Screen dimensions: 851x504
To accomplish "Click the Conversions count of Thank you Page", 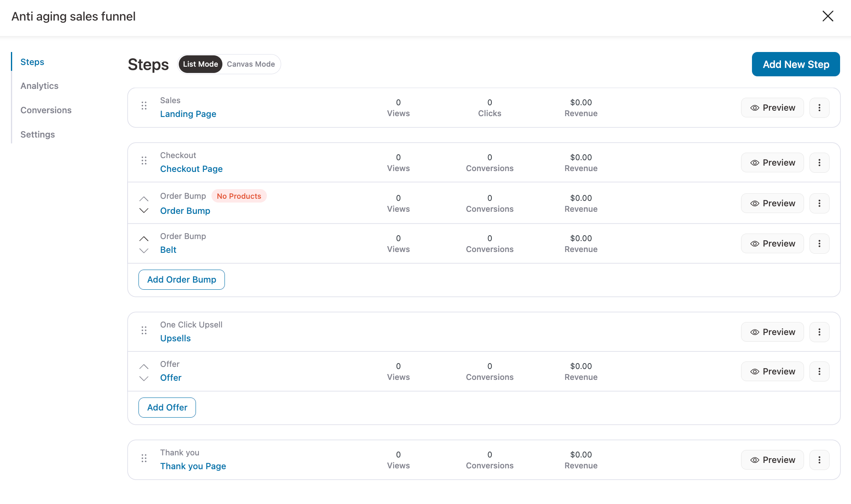I will (490, 455).
